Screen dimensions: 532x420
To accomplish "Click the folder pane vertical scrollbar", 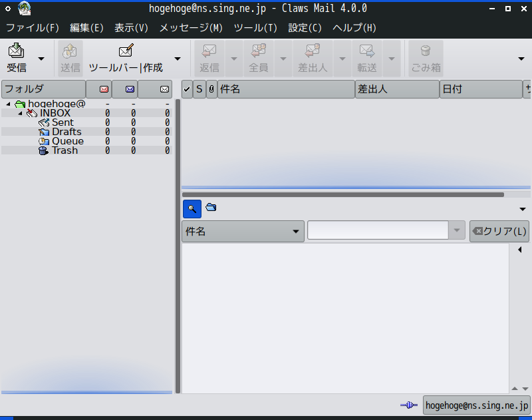I will (x=178, y=246).
